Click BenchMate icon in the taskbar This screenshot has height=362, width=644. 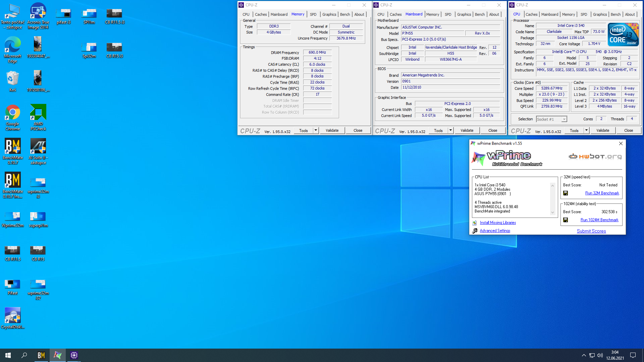coord(41,355)
